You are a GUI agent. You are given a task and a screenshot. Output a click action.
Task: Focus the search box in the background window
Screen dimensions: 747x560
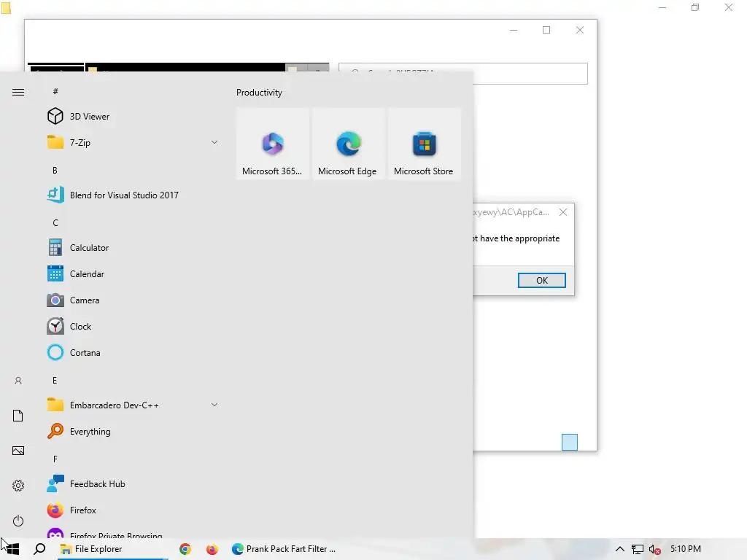463,74
